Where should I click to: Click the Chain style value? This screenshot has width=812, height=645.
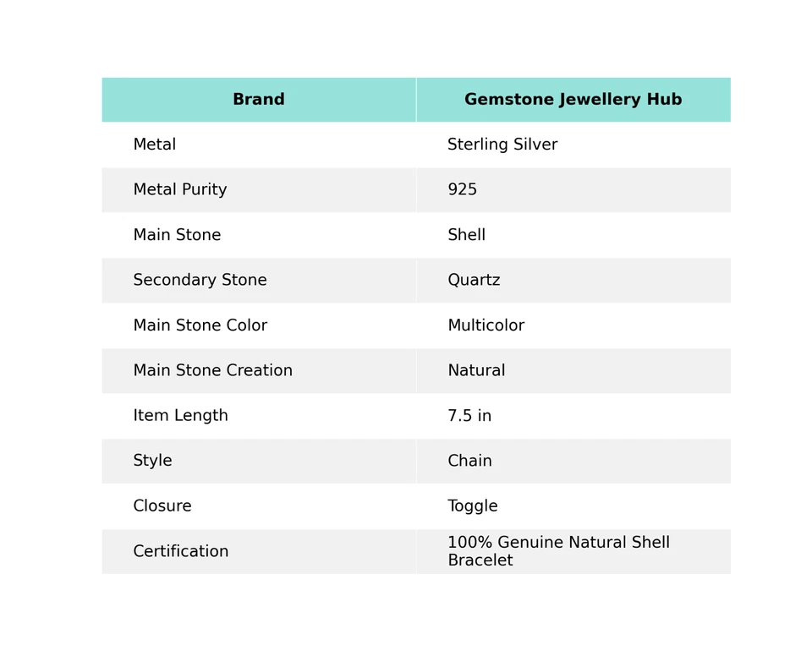469,462
